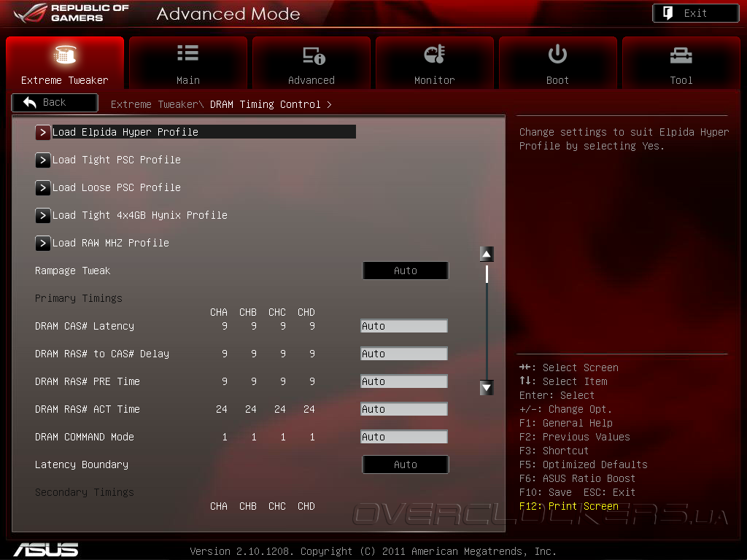Image resolution: width=747 pixels, height=560 pixels.
Task: Click the scroll up arrow button
Action: pos(487,254)
